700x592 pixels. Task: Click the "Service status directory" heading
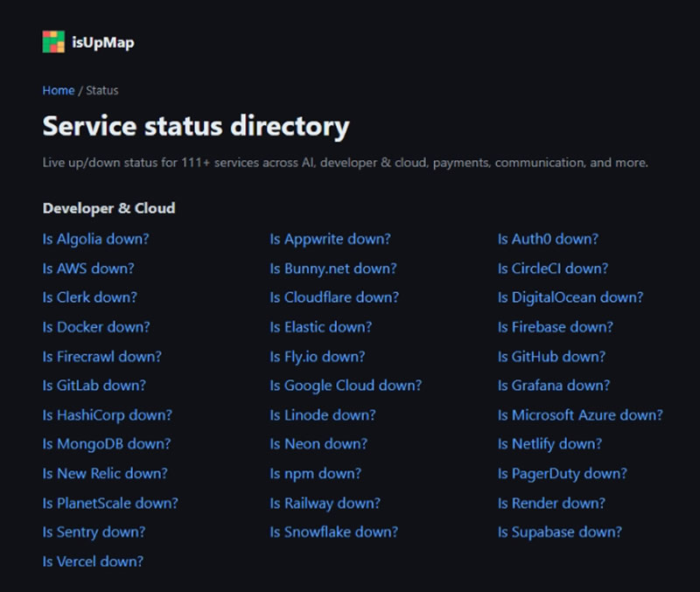(196, 126)
